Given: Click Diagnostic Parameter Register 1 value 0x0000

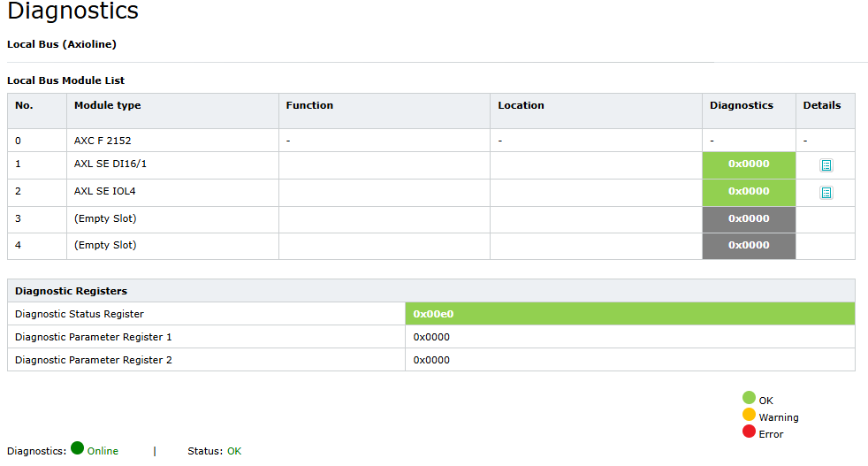Looking at the screenshot, I should [431, 337].
